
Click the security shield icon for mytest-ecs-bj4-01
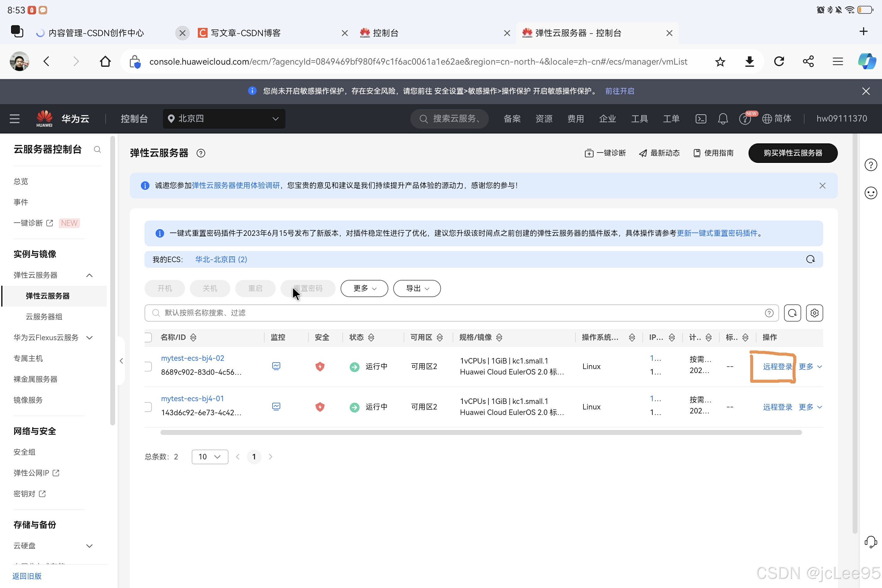pyautogui.click(x=320, y=407)
